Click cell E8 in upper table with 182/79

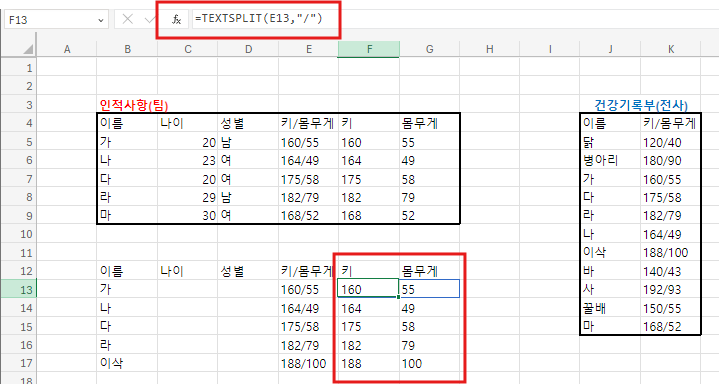[x=309, y=197]
